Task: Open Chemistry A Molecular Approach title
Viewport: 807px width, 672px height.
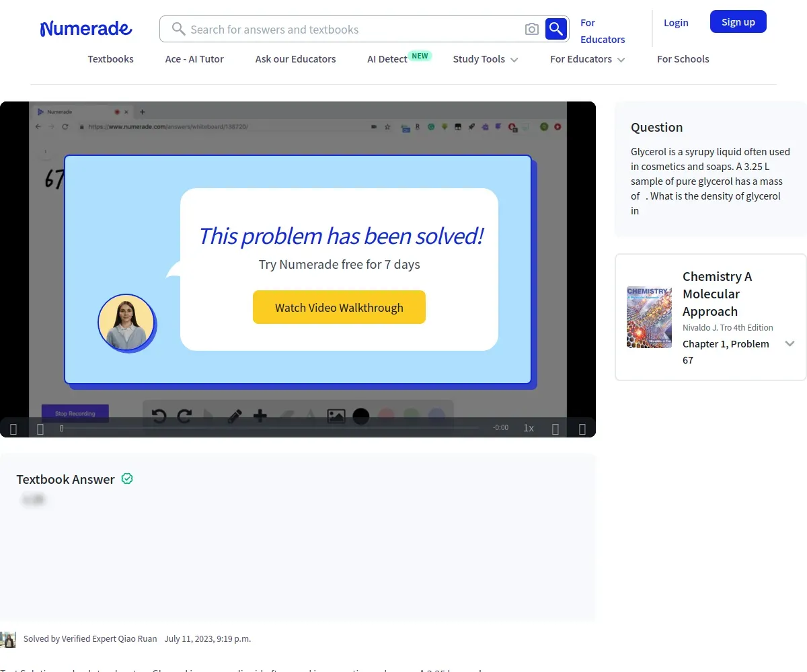Action: pos(718,294)
